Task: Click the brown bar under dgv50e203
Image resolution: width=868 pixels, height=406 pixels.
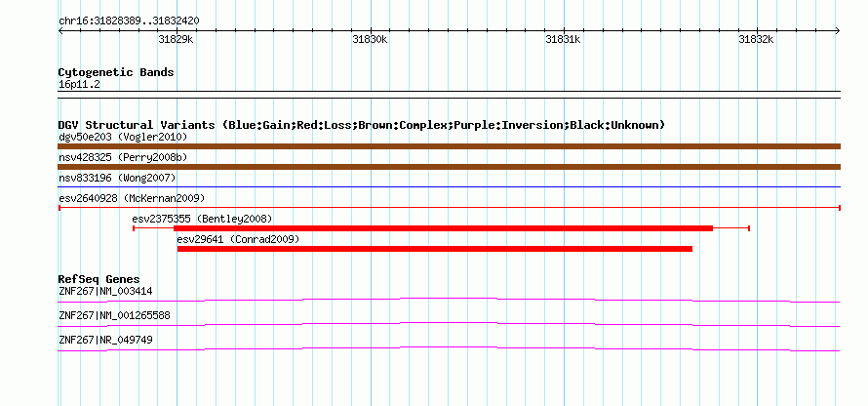Action: tap(449, 146)
